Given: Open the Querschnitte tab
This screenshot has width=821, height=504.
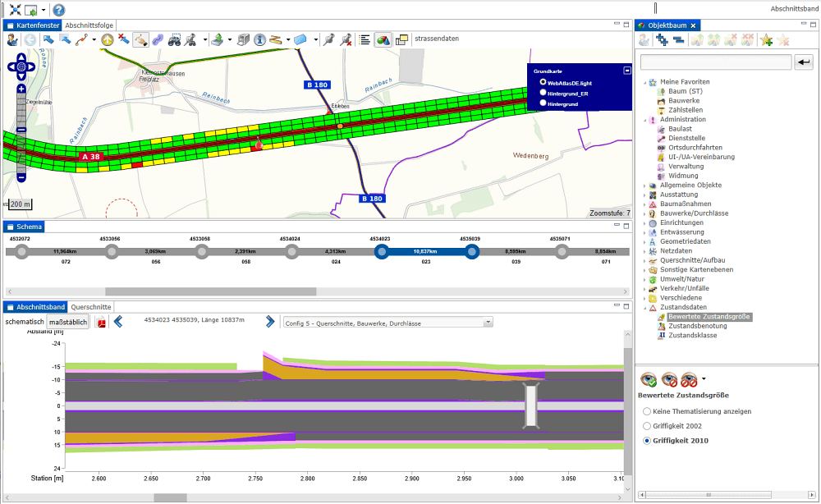Looking at the screenshot, I should tap(90, 307).
